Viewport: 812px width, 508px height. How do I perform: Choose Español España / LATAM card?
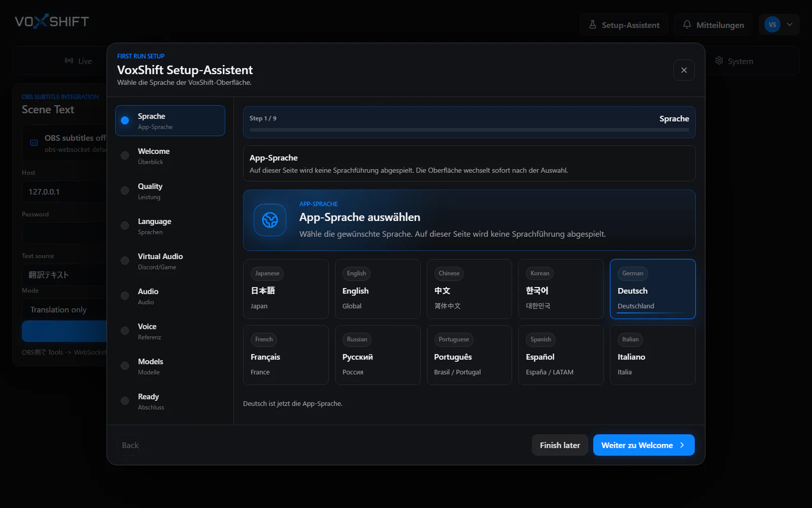(561, 355)
